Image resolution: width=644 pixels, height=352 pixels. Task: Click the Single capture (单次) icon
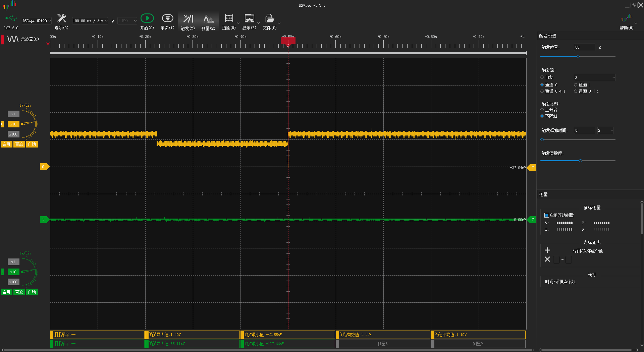pos(167,18)
